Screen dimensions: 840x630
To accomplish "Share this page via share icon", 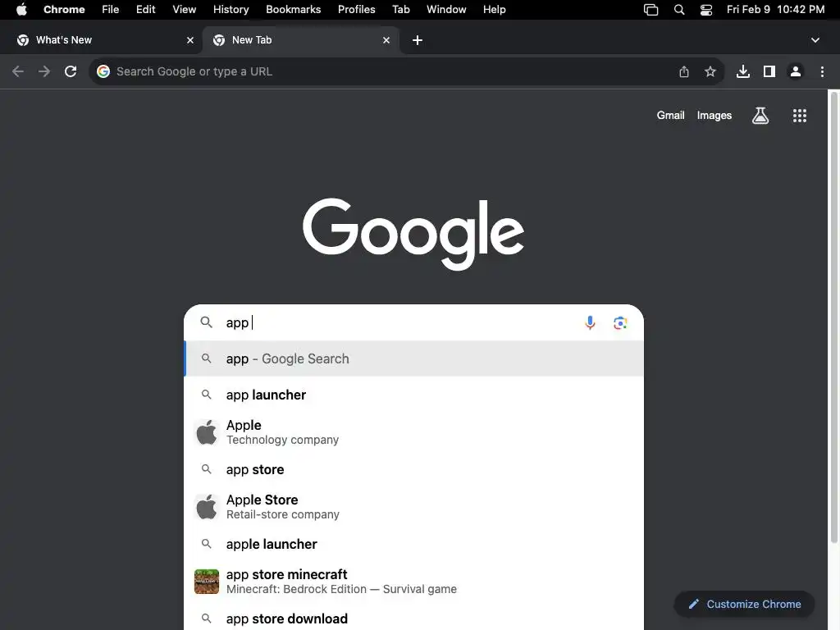I will click(684, 71).
